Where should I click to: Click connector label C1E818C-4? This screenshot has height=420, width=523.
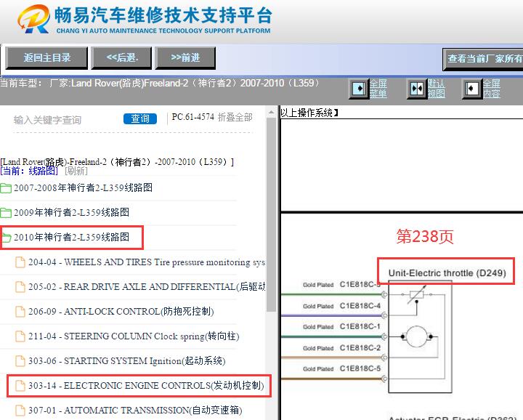[x=360, y=306]
